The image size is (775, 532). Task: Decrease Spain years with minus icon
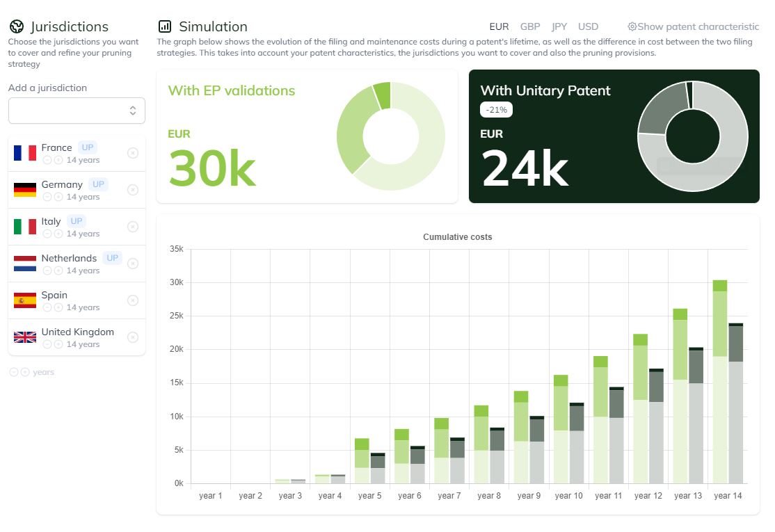click(x=47, y=307)
